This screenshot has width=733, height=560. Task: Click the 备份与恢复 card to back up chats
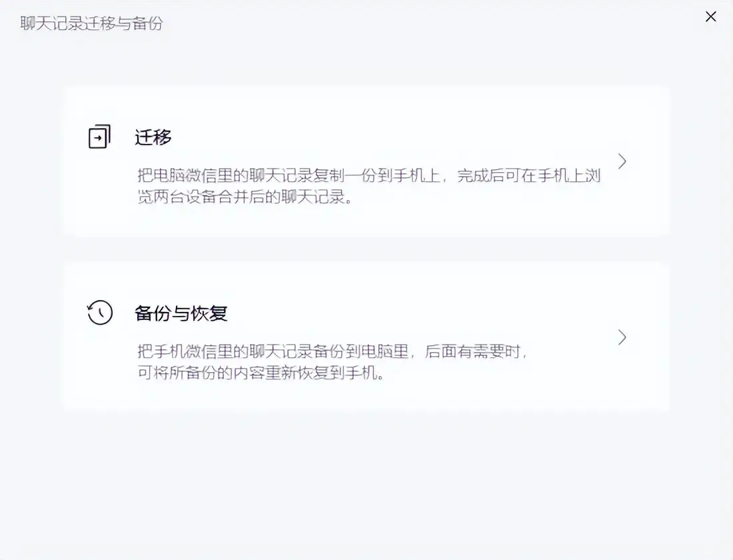(366, 337)
